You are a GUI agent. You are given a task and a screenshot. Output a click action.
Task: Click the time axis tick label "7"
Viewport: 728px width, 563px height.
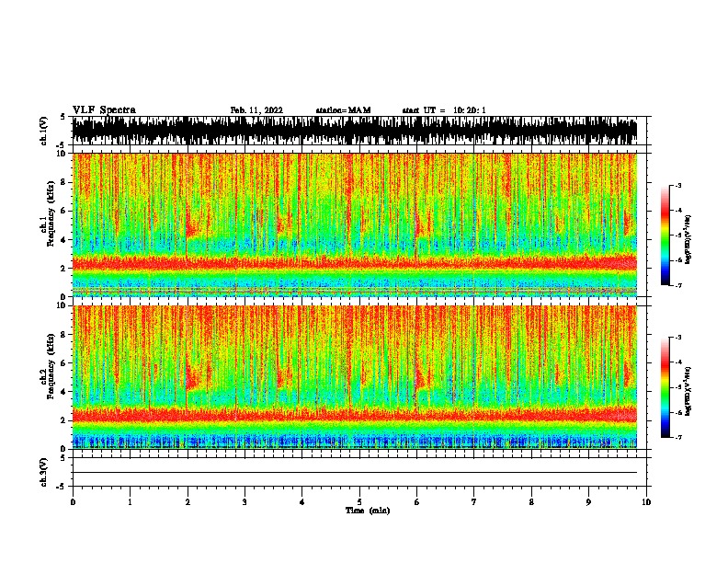click(474, 502)
